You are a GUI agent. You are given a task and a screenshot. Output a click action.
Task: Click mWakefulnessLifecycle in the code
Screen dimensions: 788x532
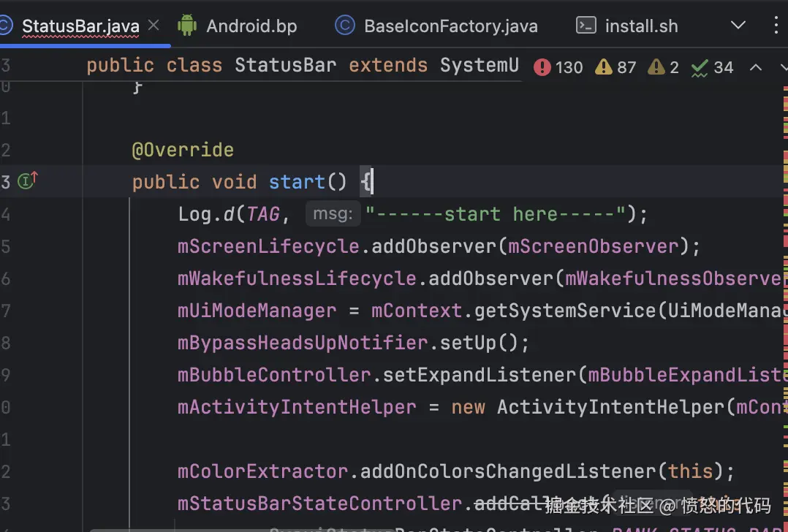297,279
